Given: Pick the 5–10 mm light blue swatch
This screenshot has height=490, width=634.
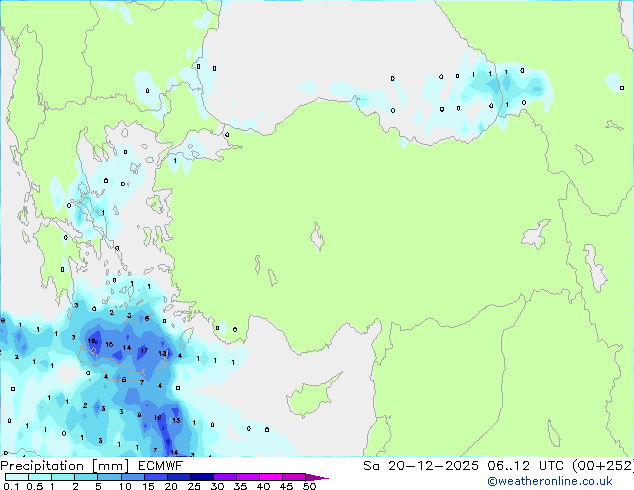Looking at the screenshot, I should pos(109,477).
